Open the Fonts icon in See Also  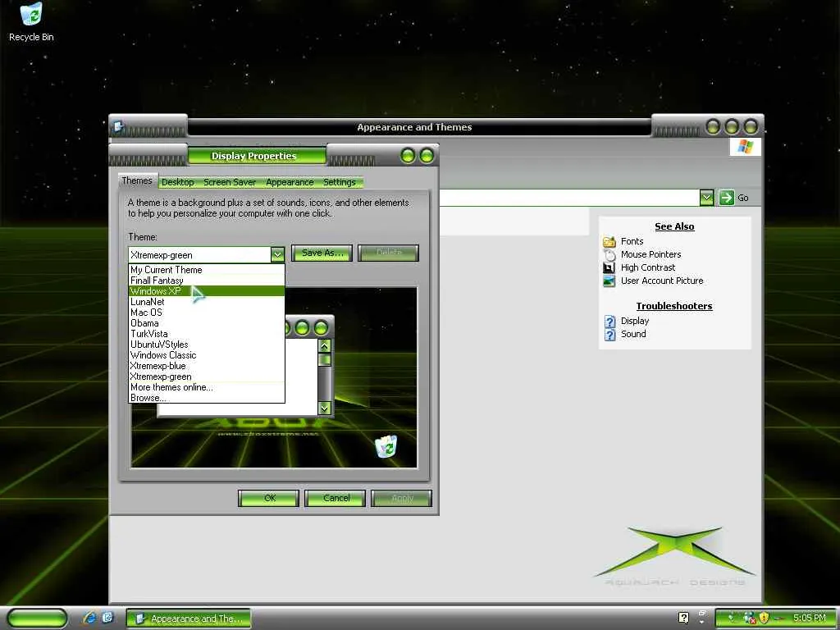coord(609,242)
